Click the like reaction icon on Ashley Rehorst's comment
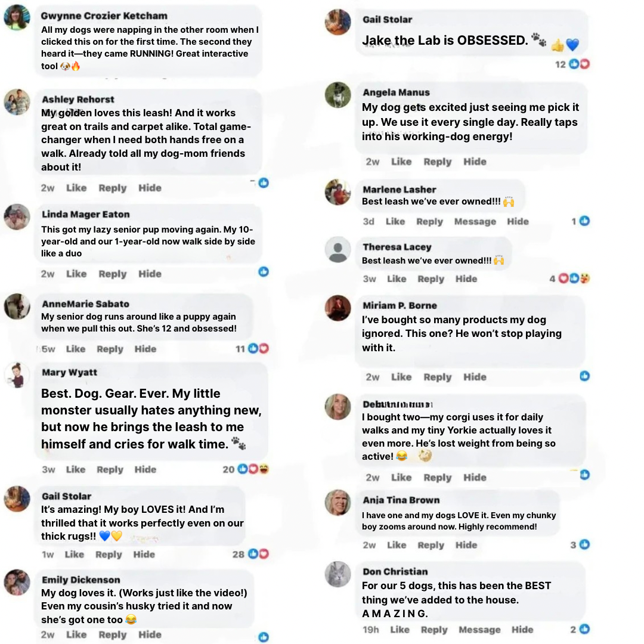 coord(264,183)
